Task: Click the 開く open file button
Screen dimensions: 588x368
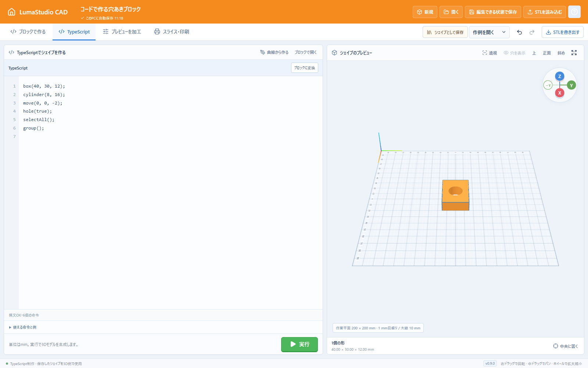Action: pos(451,12)
